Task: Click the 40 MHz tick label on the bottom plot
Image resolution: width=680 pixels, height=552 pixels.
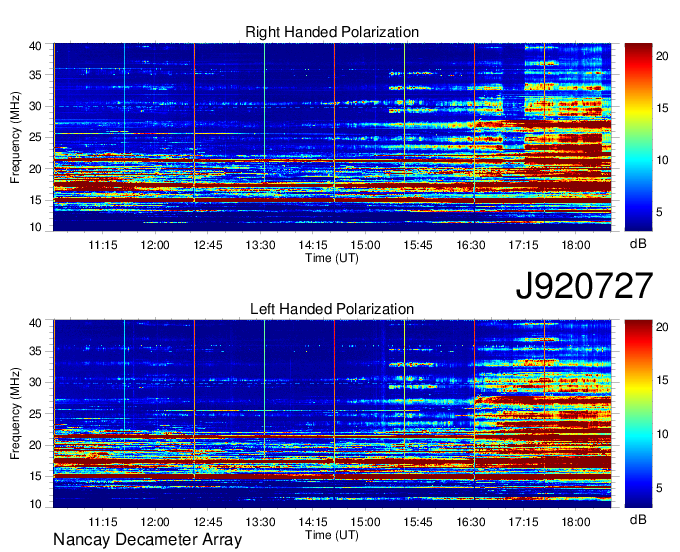Action: click(x=35, y=323)
